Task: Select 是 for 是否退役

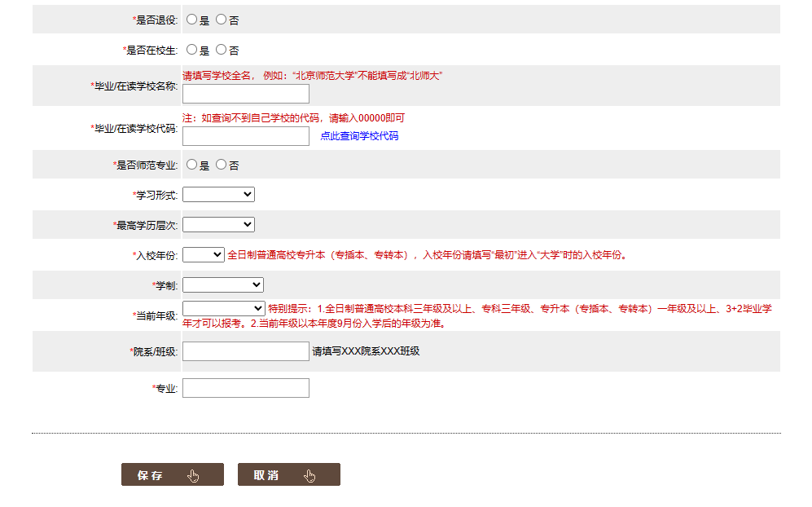Action: click(x=191, y=20)
